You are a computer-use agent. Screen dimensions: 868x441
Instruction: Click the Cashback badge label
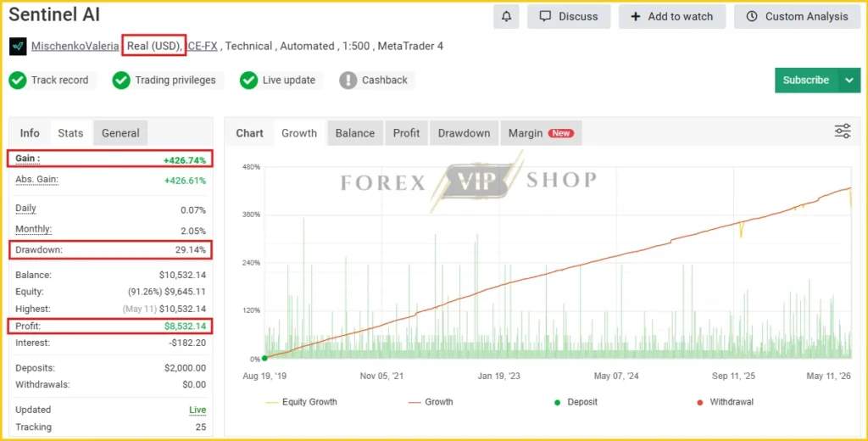(x=385, y=81)
